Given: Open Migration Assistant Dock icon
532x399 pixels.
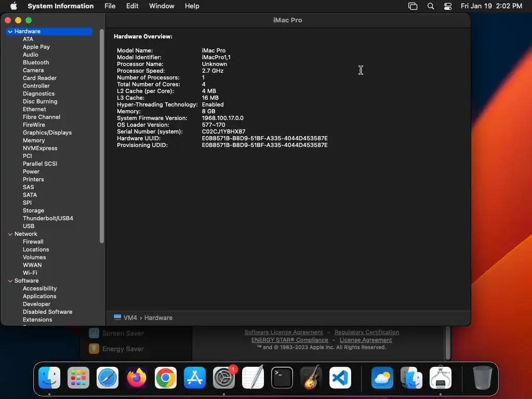Looking at the screenshot, I should [411, 378].
